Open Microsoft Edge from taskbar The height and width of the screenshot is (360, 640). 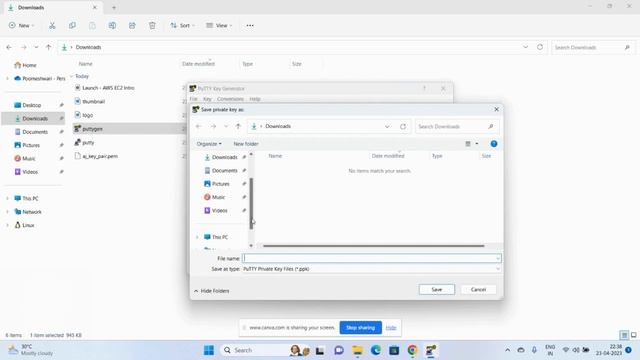pyautogui.click(x=376, y=350)
